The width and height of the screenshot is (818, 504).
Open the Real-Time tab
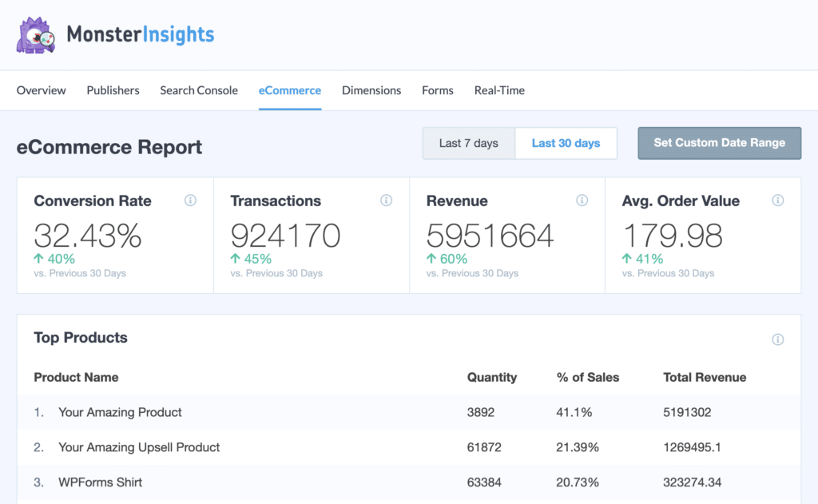pyautogui.click(x=499, y=90)
